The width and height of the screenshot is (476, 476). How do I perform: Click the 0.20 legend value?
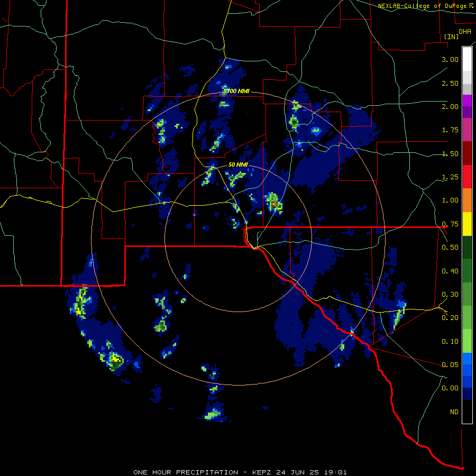(x=450, y=317)
